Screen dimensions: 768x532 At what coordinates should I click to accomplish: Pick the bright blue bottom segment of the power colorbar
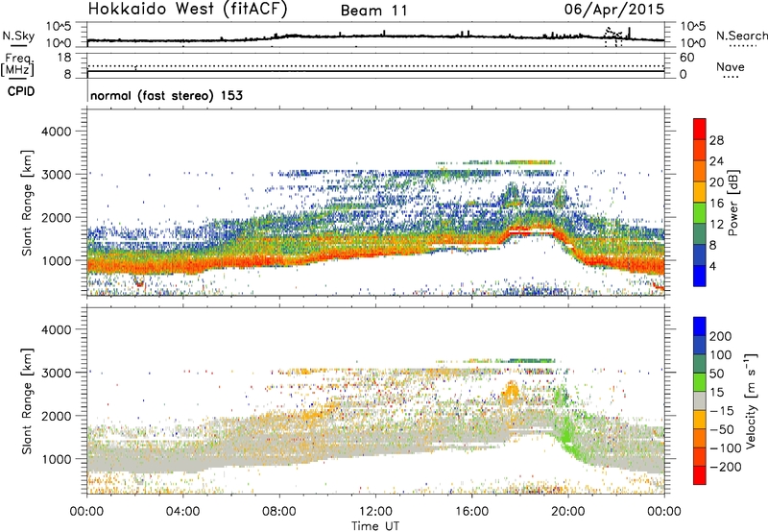click(700, 276)
